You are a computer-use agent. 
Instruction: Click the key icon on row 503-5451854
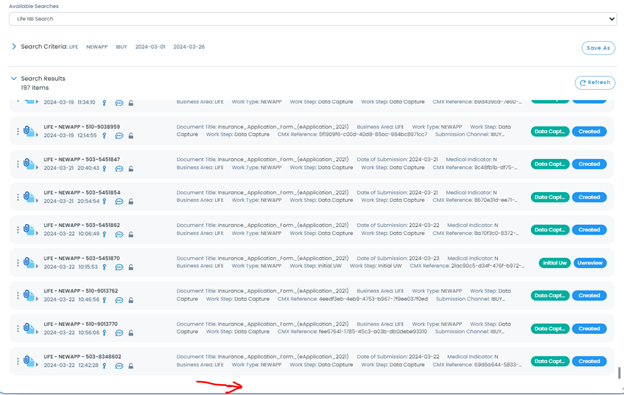click(x=104, y=201)
